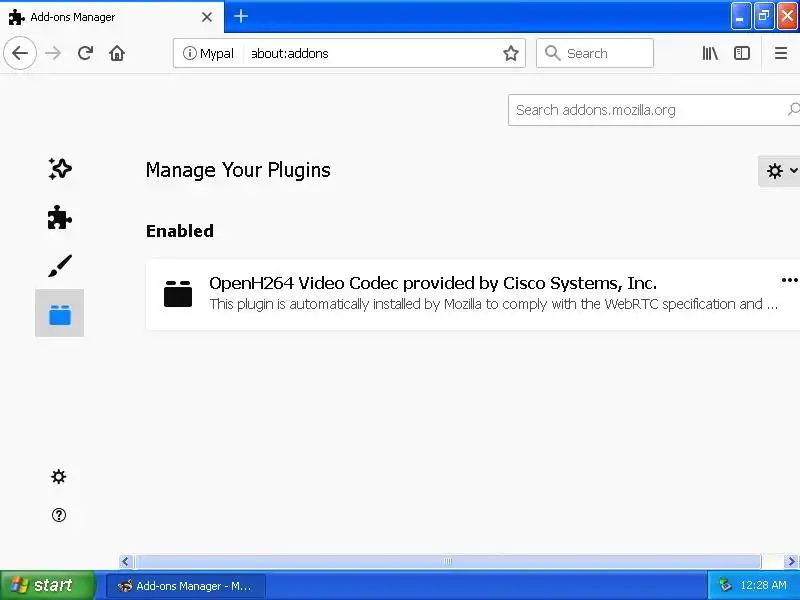Open Themes in the add-ons sidebar
The width and height of the screenshot is (800, 600).
[60, 266]
